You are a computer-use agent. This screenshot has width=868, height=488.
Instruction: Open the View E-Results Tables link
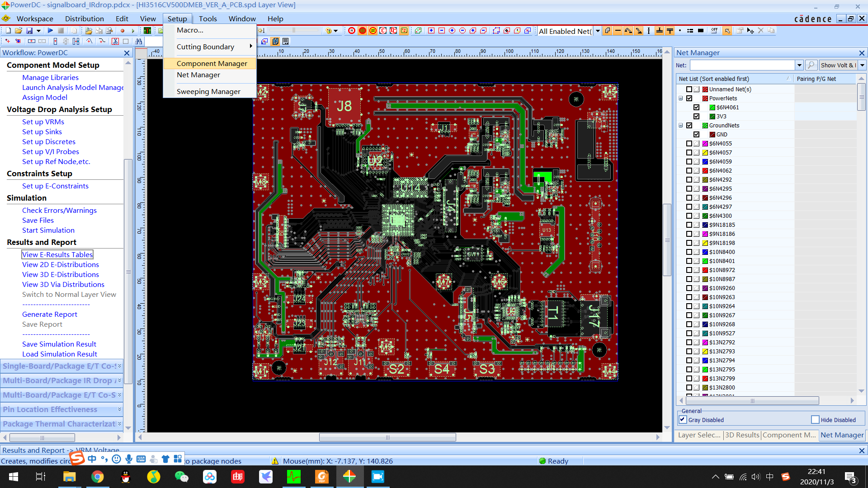(57, 254)
